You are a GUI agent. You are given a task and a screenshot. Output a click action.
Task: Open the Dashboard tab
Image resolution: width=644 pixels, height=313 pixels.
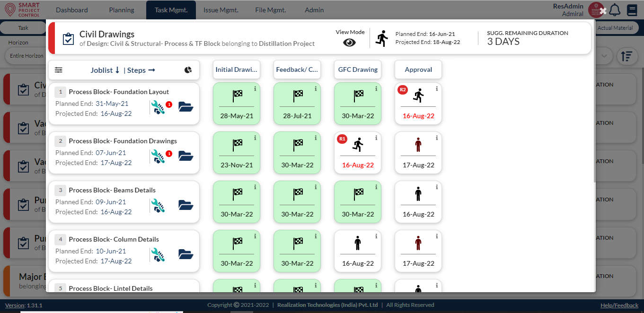tap(71, 9)
